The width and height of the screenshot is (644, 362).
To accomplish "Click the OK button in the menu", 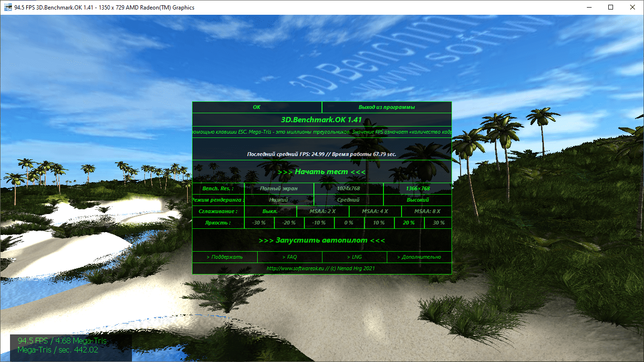I will 257,107.
